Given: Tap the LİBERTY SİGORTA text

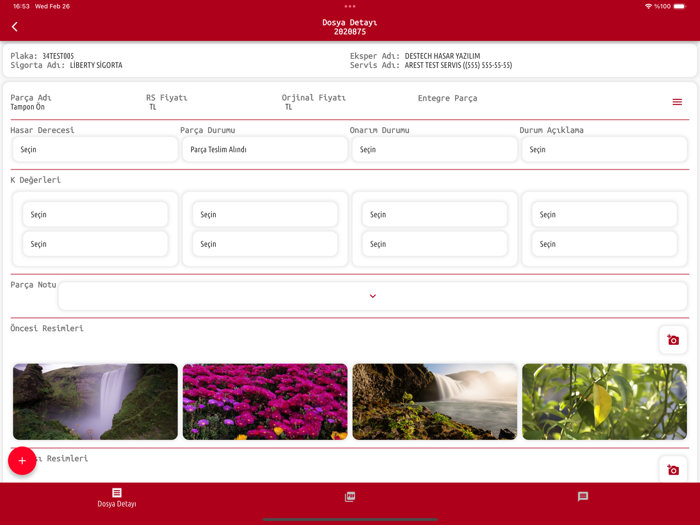Looking at the screenshot, I should click(96, 65).
